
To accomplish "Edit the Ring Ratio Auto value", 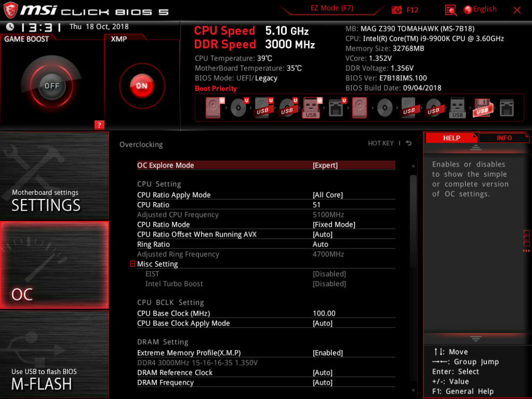I will (x=320, y=244).
